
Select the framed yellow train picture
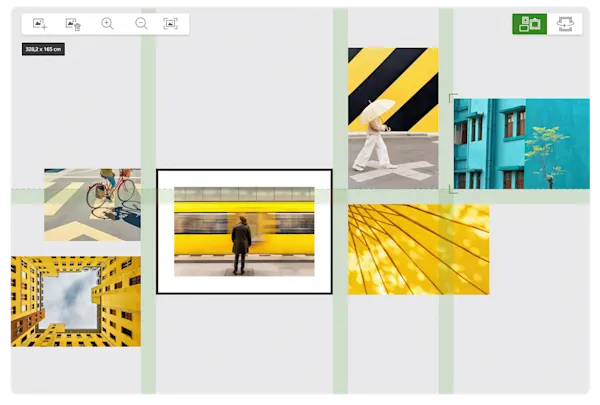(244, 232)
